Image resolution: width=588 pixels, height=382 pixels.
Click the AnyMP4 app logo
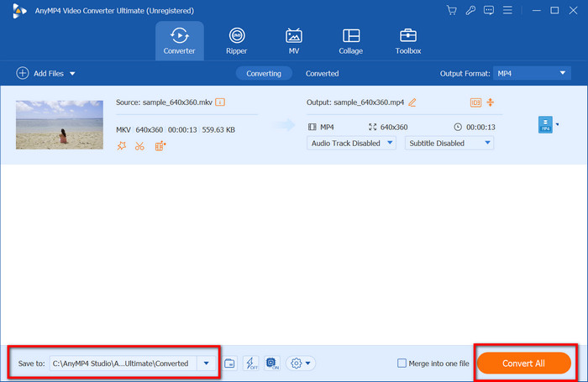click(19, 11)
